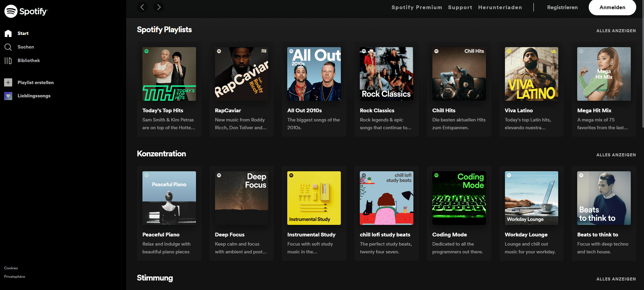The image size is (644, 290).
Task: Open Spotify Premium in top menu
Action: 417,7
